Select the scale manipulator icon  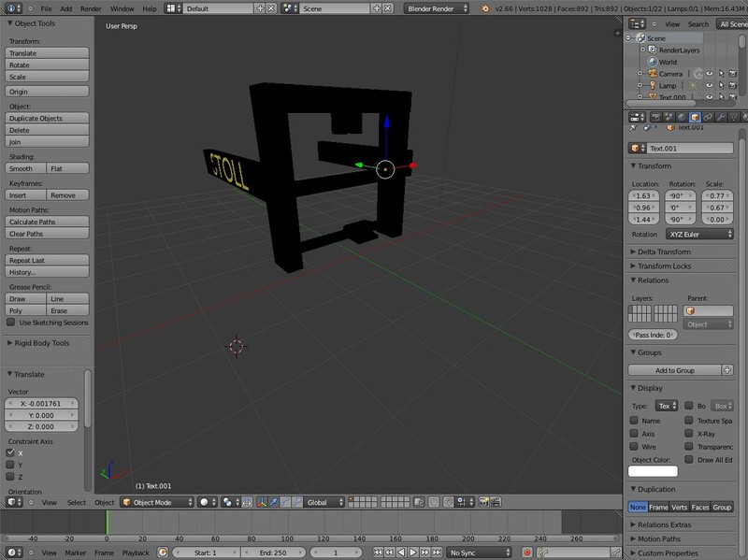(x=296, y=502)
